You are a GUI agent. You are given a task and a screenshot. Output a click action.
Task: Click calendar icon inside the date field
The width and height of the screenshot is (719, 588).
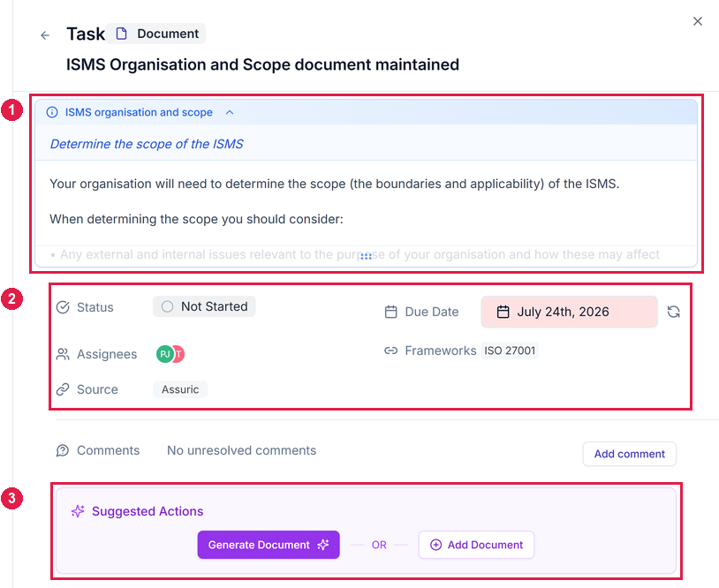tap(503, 313)
